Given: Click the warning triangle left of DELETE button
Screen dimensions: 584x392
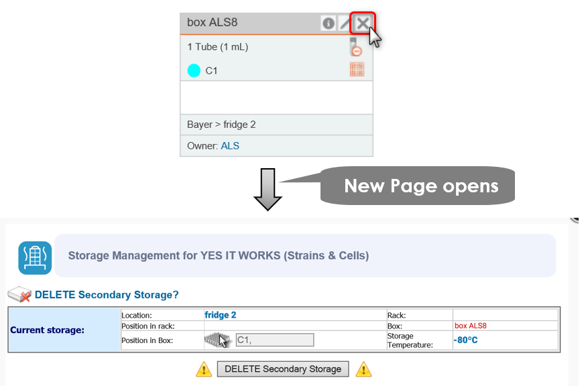Looking at the screenshot, I should tap(204, 369).
